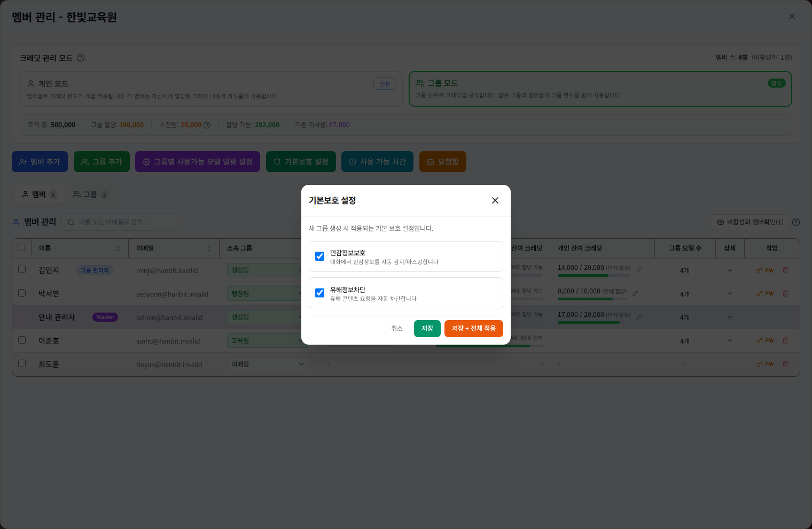Select the checkbox for 이준호
Viewport: 812px width, 529px height.
coord(22,340)
